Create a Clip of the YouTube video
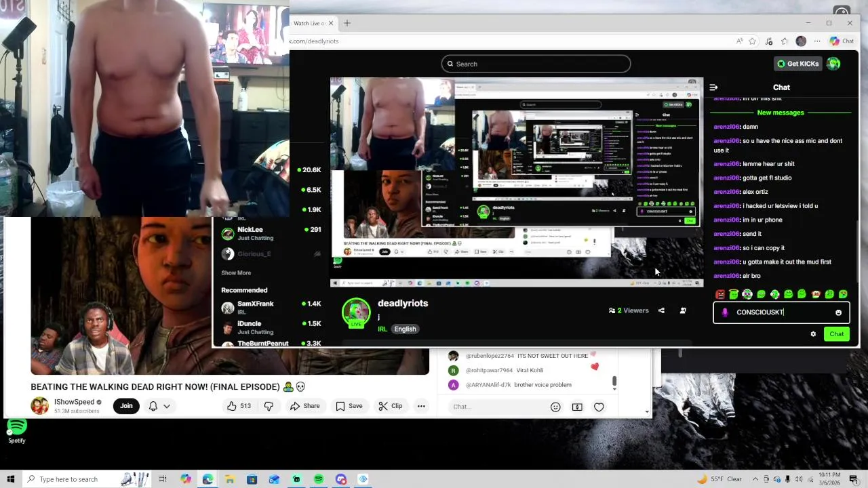Screen dimensions: 868x488 [391, 406]
